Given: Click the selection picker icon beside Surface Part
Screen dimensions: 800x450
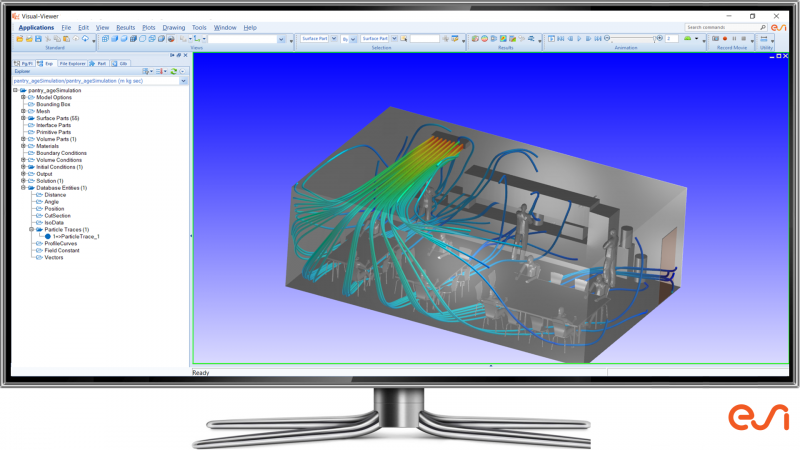Looking at the screenshot, I should [x=404, y=39].
